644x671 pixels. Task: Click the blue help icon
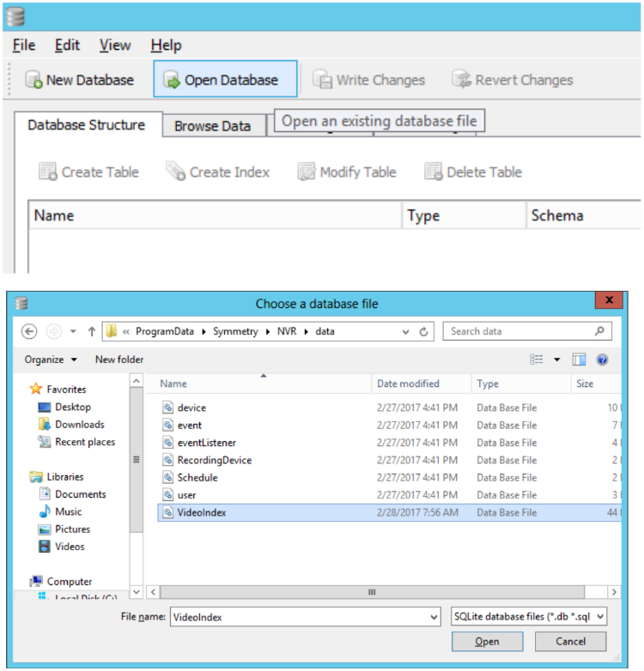coord(602,360)
